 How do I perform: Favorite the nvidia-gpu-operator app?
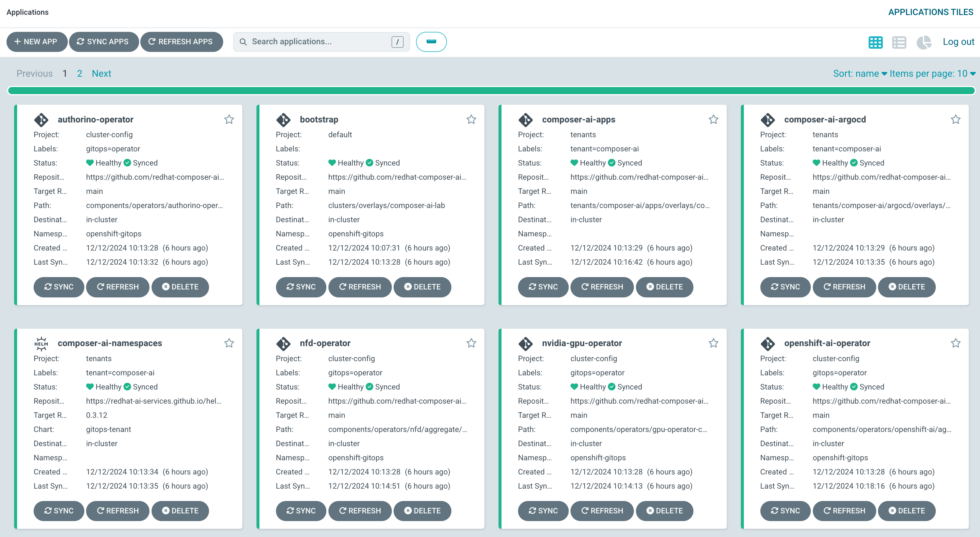[x=713, y=343]
